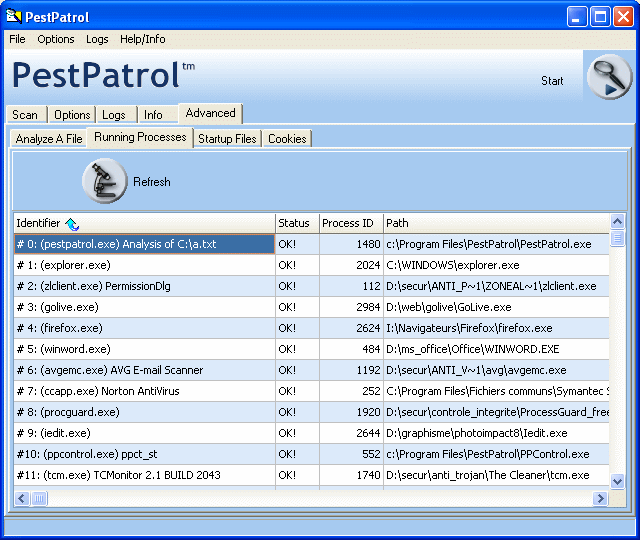The width and height of the screenshot is (640, 540).
Task: Click Process ID value 2984
Action: 368,307
